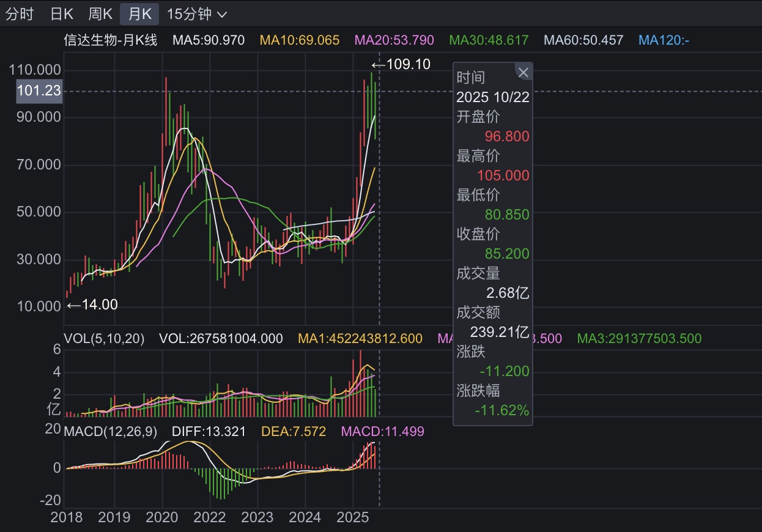Click the 101.23 crosshair price tag
This screenshot has width=762, height=532.
(x=39, y=91)
